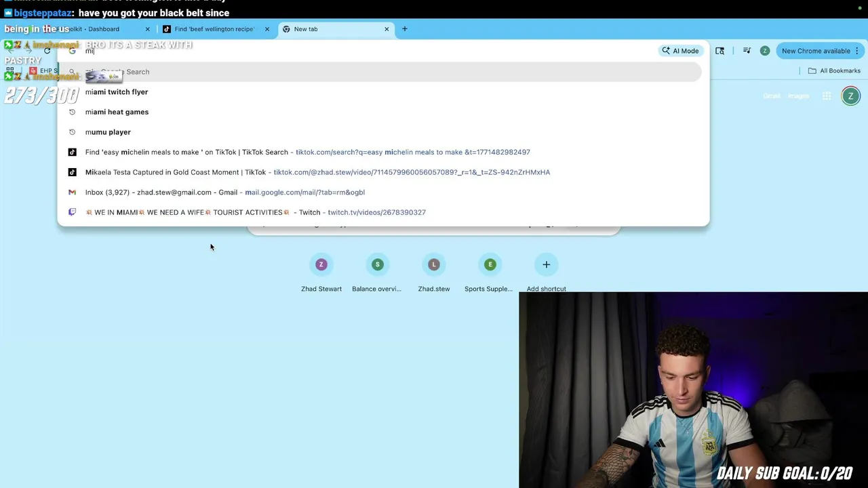Click the mail.google.com URL in the Inbox suggestion
This screenshot has width=868, height=488.
pyautogui.click(x=304, y=192)
